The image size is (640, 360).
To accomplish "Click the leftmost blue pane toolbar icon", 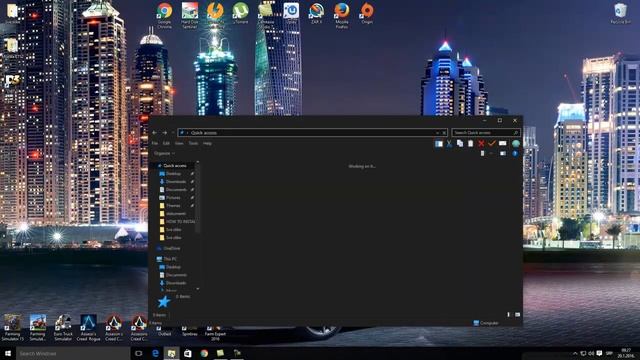I will click(439, 144).
